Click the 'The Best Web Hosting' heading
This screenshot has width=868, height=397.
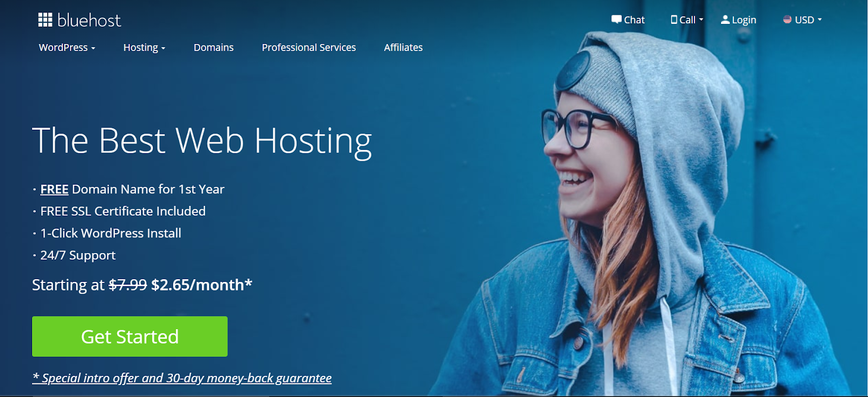point(202,141)
